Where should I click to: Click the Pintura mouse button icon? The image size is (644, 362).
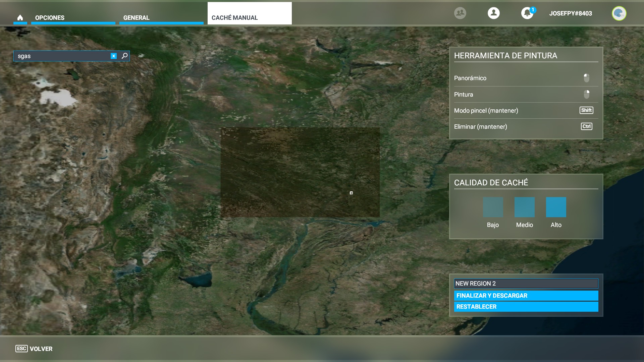tap(586, 95)
